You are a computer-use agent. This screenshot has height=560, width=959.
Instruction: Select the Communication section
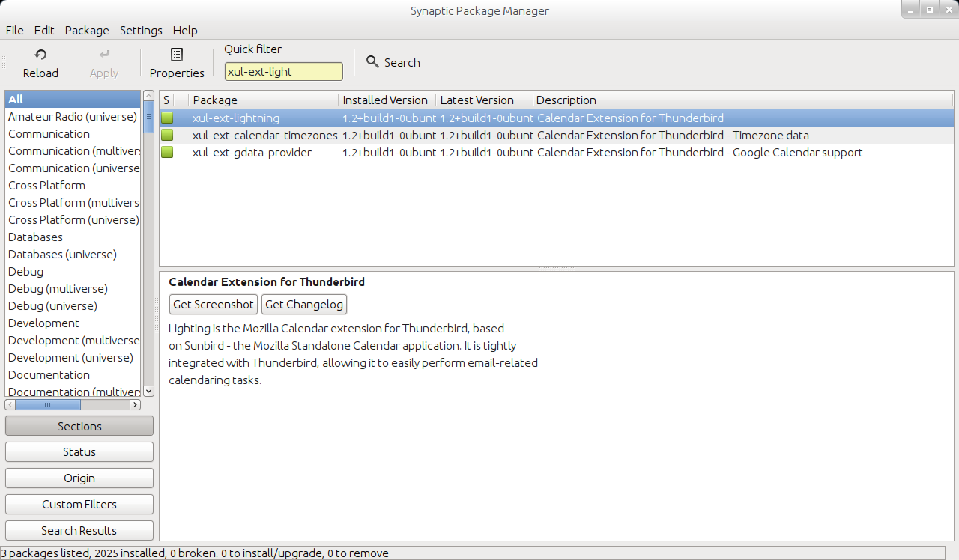tap(73, 134)
